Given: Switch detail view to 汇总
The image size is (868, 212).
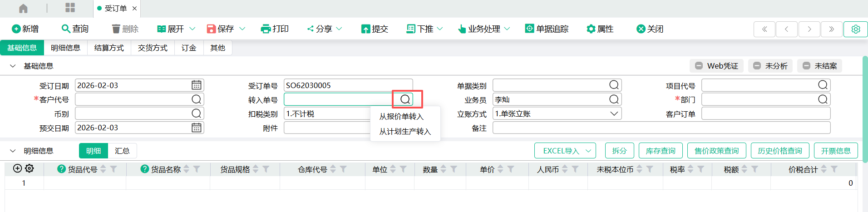Looking at the screenshot, I should 122,151.
